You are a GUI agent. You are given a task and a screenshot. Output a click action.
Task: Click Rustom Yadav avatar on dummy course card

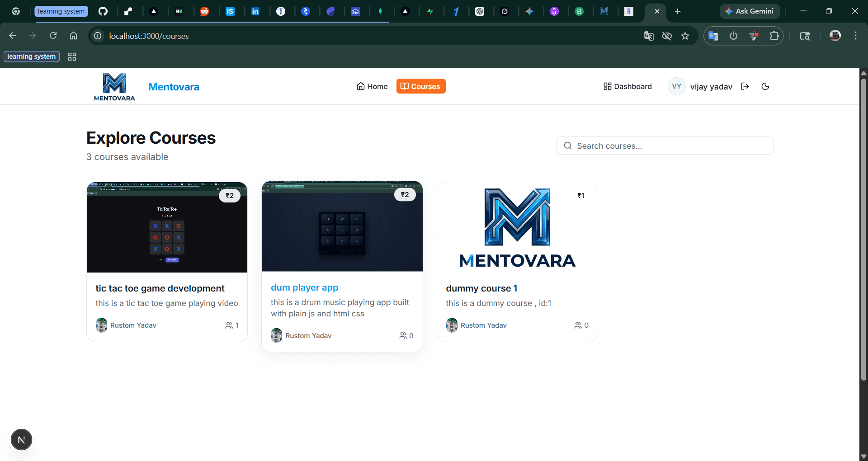coord(452,325)
